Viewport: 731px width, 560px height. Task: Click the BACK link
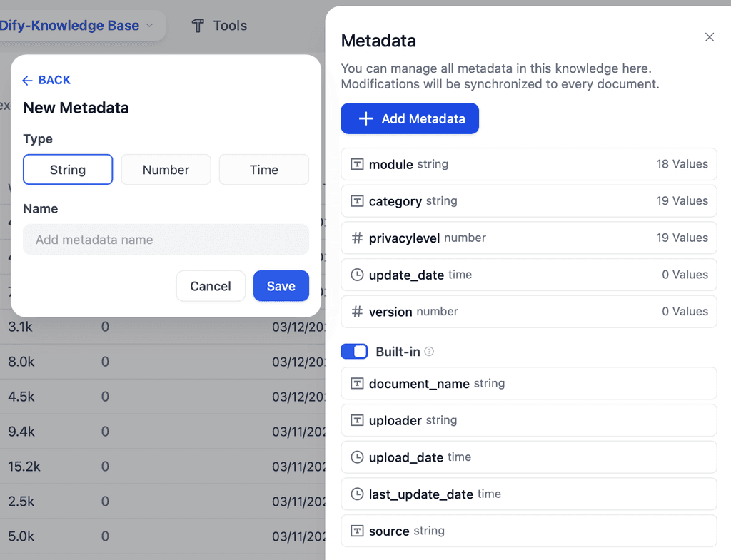click(x=46, y=80)
